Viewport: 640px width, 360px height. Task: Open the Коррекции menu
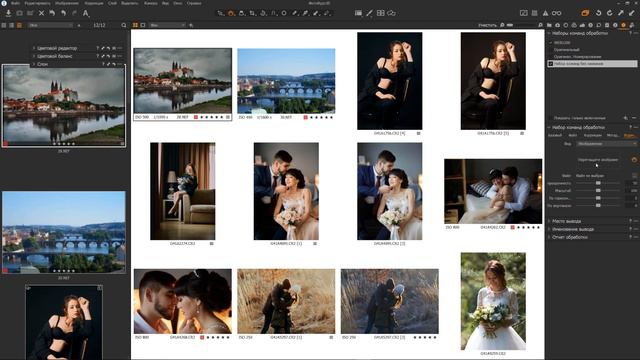click(93, 3)
